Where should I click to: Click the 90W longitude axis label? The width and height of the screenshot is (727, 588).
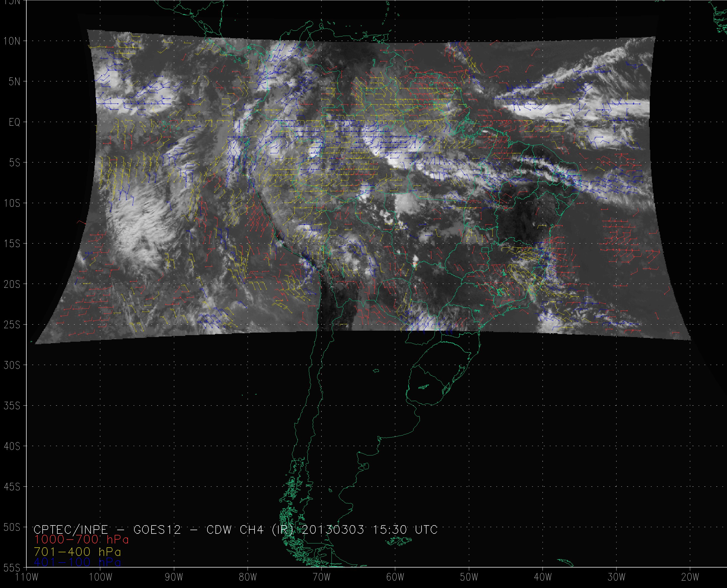tap(174, 577)
